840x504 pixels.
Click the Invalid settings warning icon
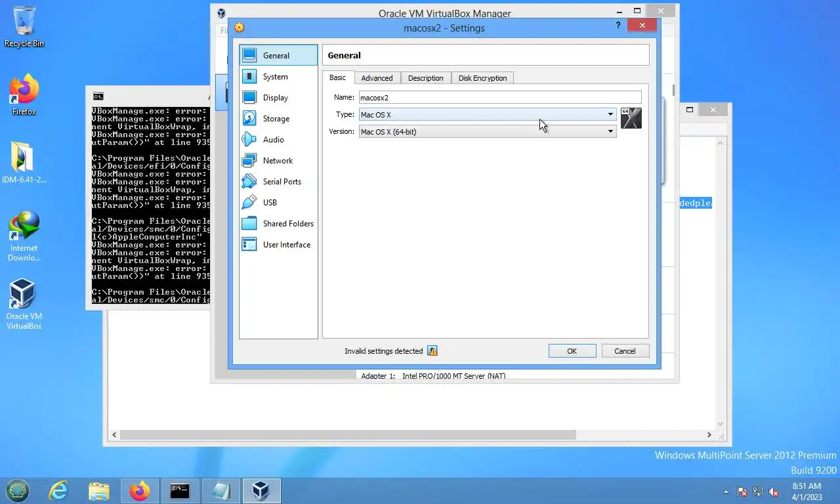tap(432, 351)
